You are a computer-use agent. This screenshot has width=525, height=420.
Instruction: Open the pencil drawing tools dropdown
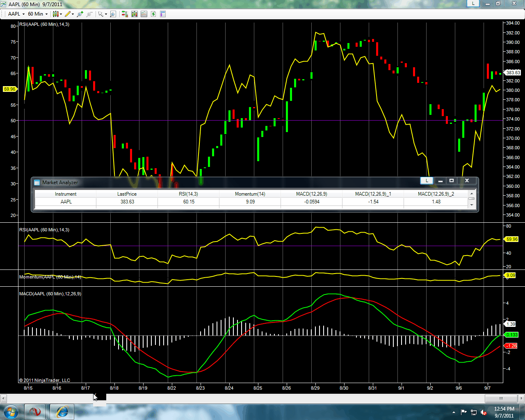tap(69, 14)
